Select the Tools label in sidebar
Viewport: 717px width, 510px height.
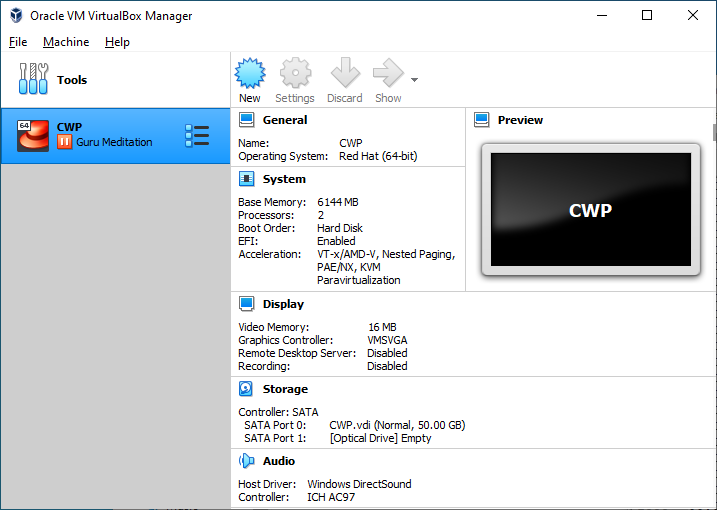tap(72, 80)
